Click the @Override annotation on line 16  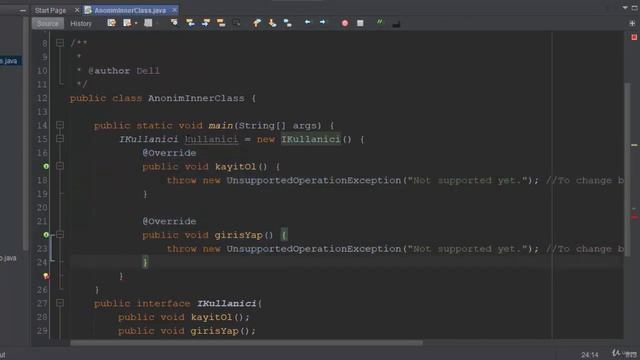[x=169, y=153]
